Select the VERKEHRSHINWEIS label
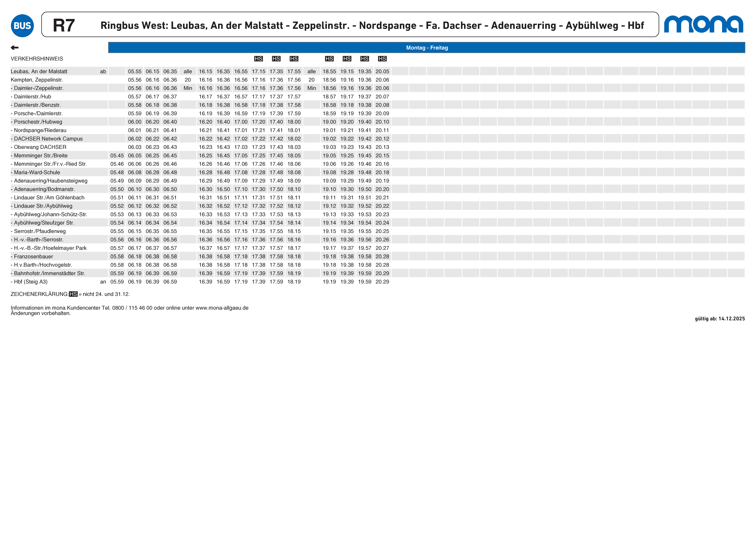The height and width of the screenshot is (535, 756). coord(37,59)
